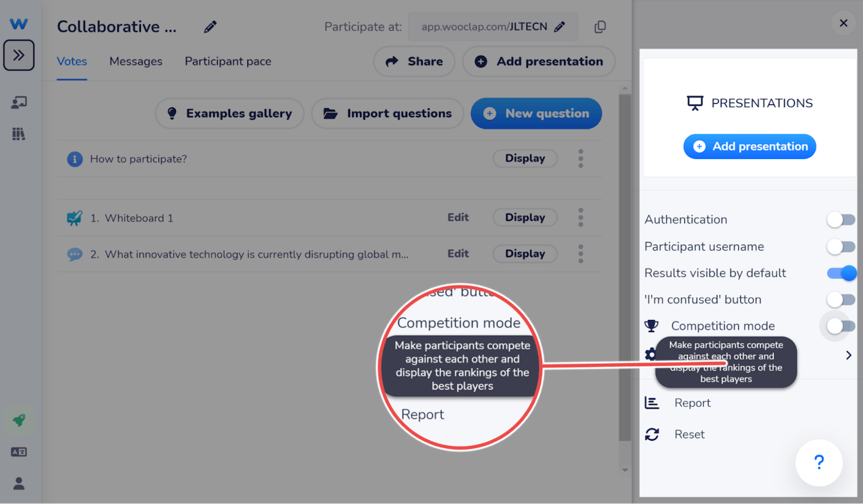Click Report in the side panel

692,403
